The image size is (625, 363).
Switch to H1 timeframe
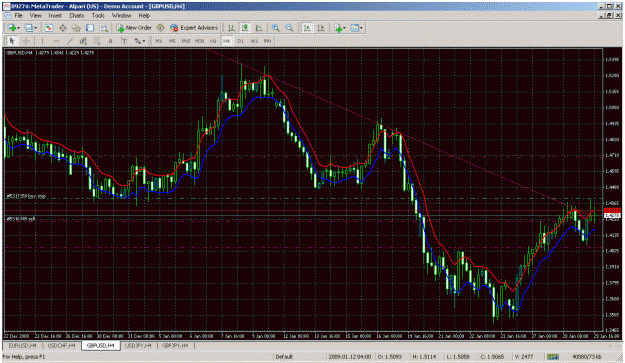point(213,41)
